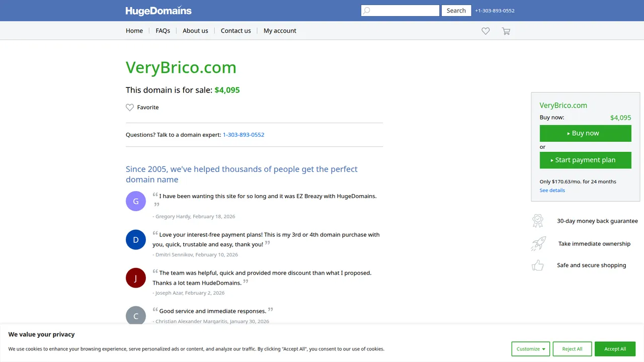Open the FAQs page
The height and width of the screenshot is (362, 644).
pyautogui.click(x=163, y=31)
